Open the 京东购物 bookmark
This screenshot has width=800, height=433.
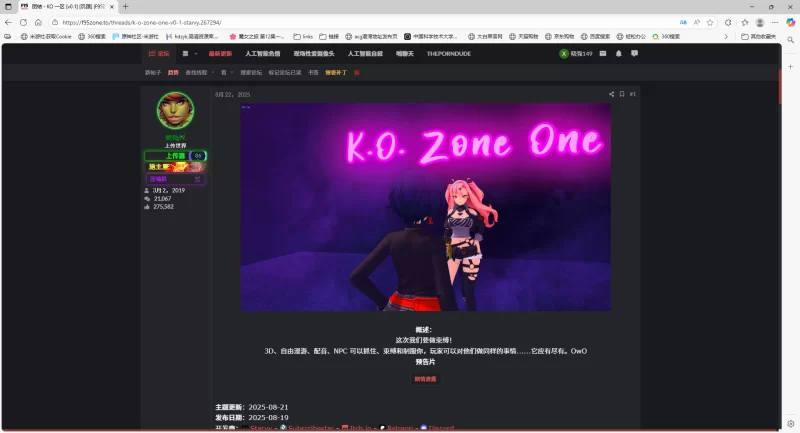(559, 37)
